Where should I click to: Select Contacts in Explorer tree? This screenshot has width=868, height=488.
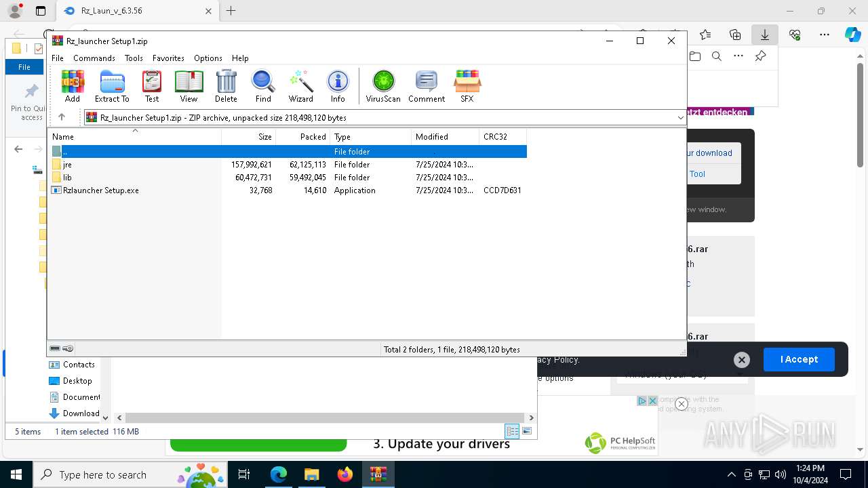pos(73,365)
